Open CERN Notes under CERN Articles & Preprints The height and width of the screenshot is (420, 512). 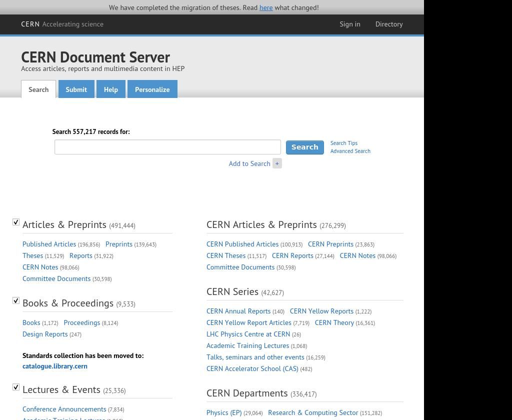pos(357,255)
